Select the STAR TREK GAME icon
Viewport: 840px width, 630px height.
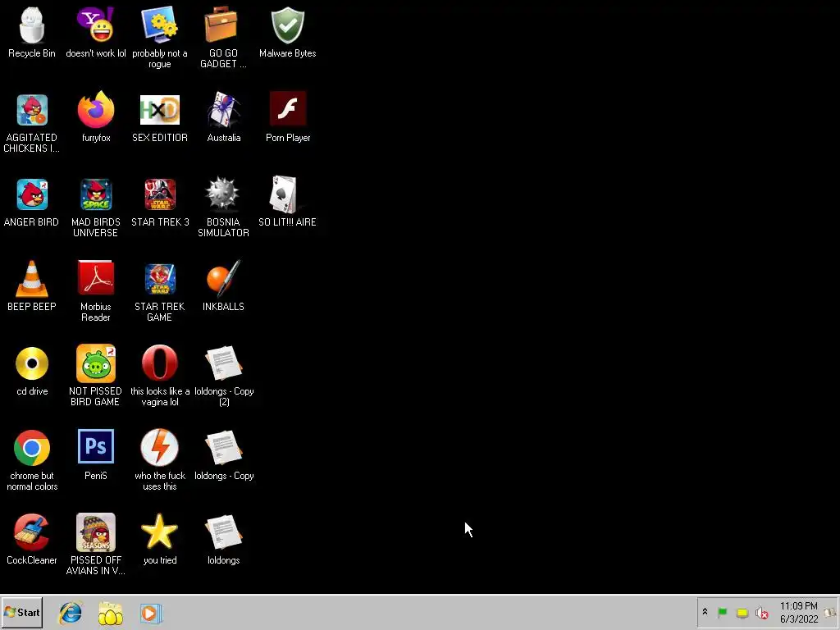click(x=160, y=279)
